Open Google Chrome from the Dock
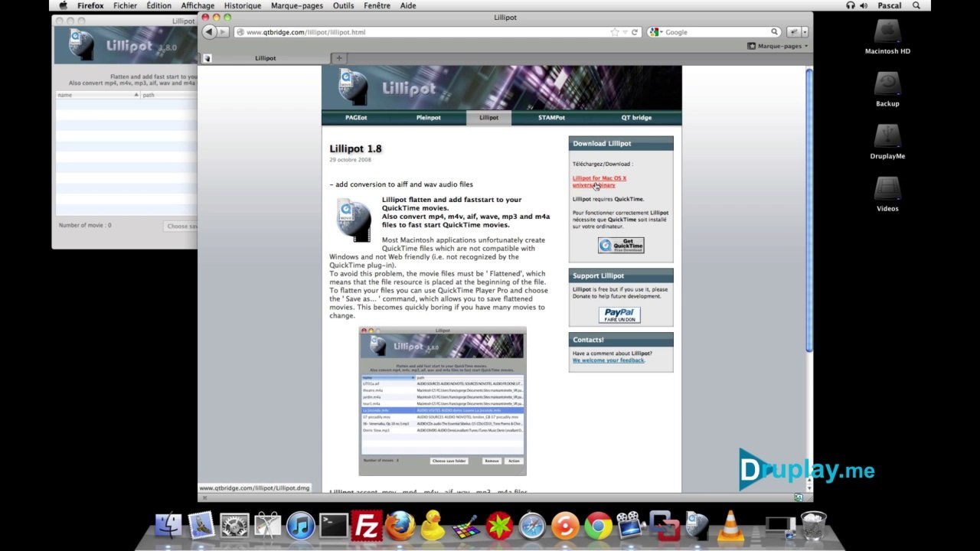The width and height of the screenshot is (980, 551). pyautogui.click(x=599, y=526)
